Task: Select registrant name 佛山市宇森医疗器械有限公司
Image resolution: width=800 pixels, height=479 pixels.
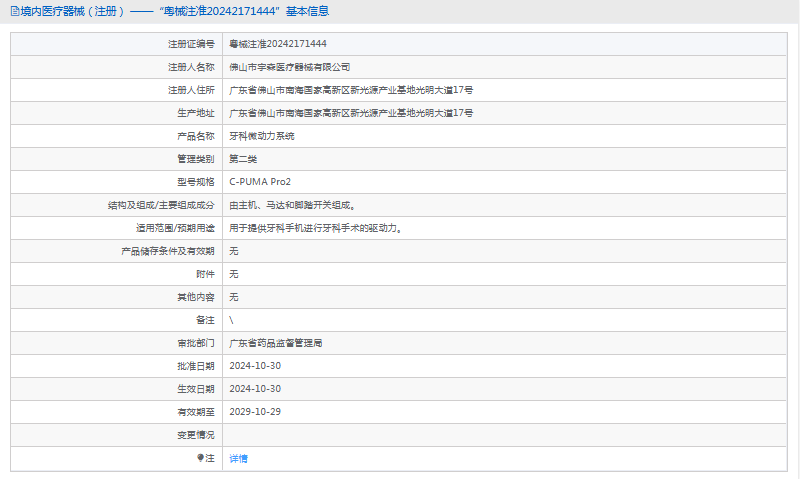Action: coord(289,67)
